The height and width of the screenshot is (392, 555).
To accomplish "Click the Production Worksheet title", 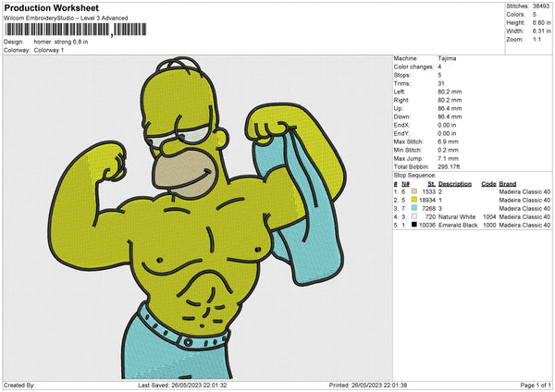I will click(51, 7).
